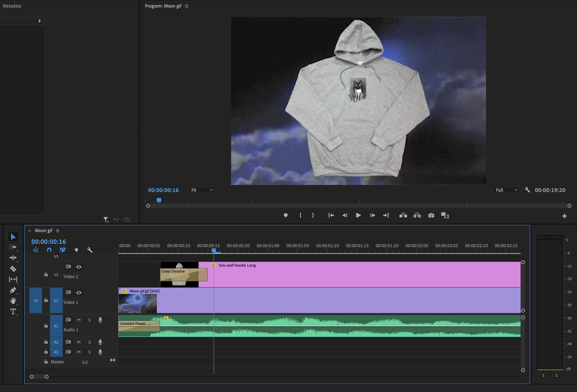
Task: Expand the Metadata panel disclosure arrow
Action: 40,21
